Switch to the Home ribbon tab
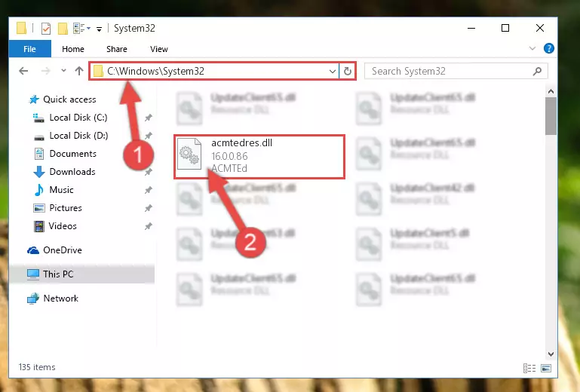 73,49
